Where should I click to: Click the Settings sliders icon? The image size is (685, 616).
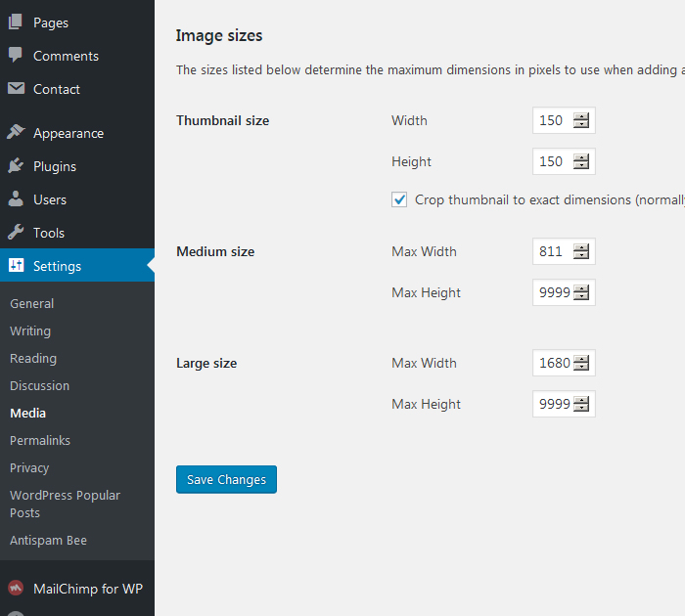tap(17, 265)
